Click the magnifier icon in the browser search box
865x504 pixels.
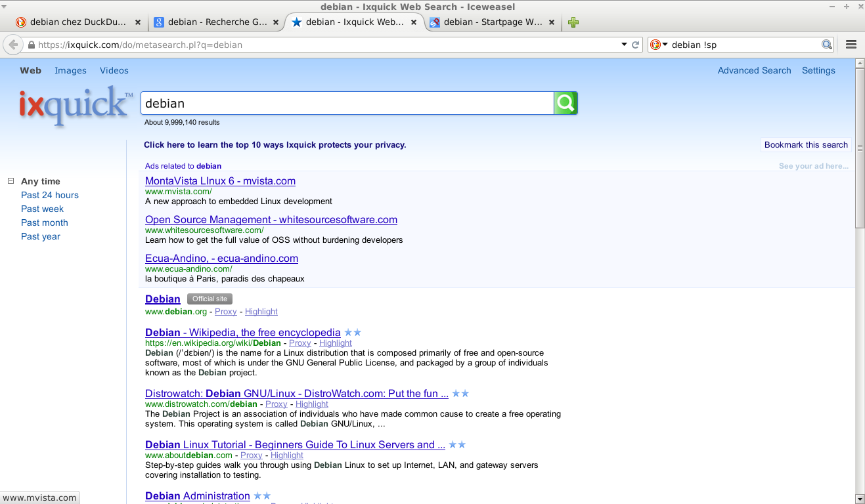[x=827, y=45]
